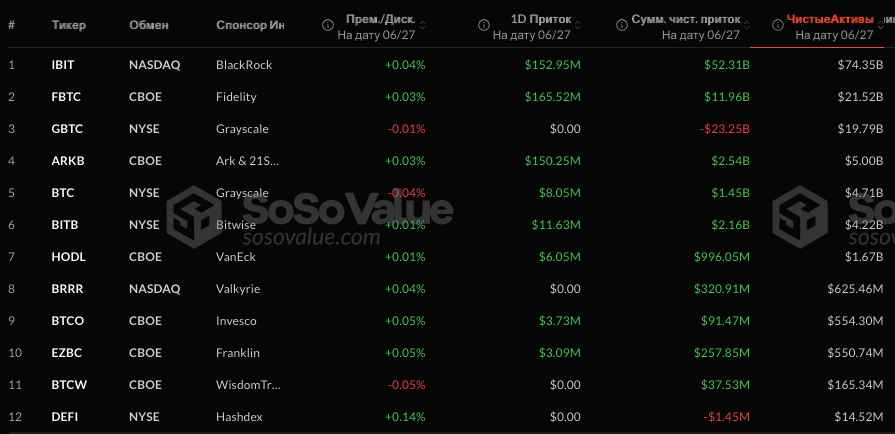Click info icon beside 1D Приток header
Image resolution: width=895 pixels, height=434 pixels.
[483, 25]
